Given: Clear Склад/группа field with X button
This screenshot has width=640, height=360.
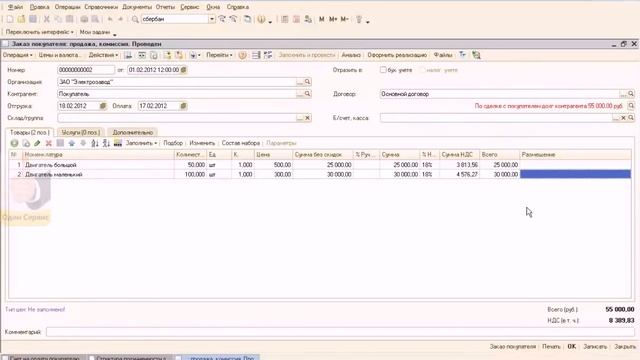Looking at the screenshot, I should click(x=307, y=118).
